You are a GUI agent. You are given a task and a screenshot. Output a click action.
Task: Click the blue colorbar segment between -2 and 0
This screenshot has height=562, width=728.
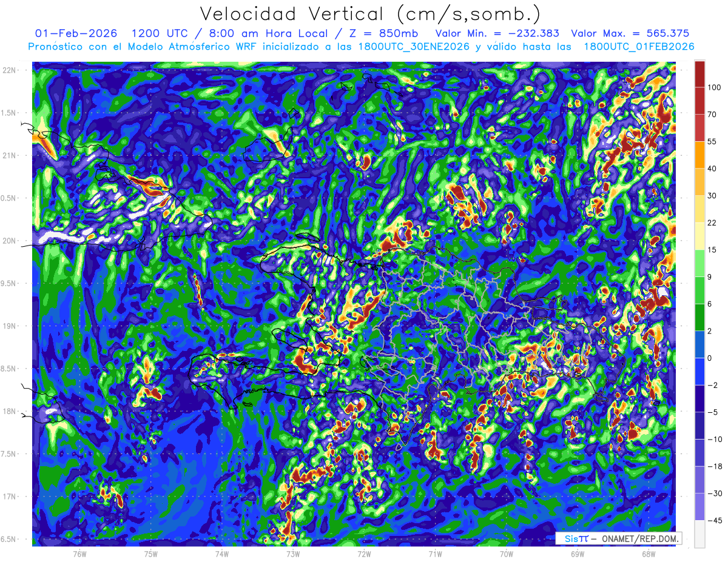coord(699,371)
